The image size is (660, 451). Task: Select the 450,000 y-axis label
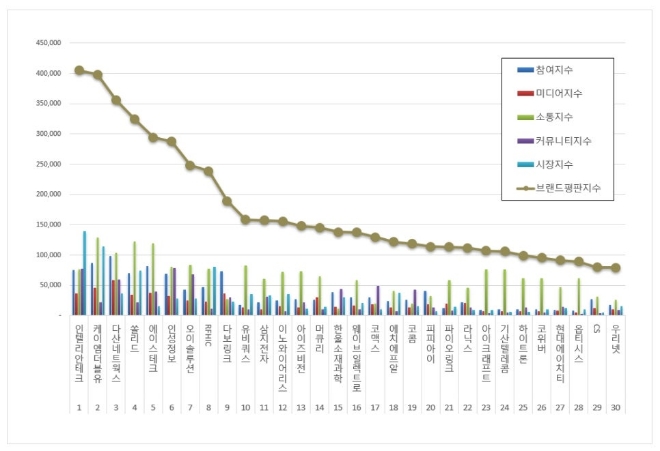coord(47,43)
